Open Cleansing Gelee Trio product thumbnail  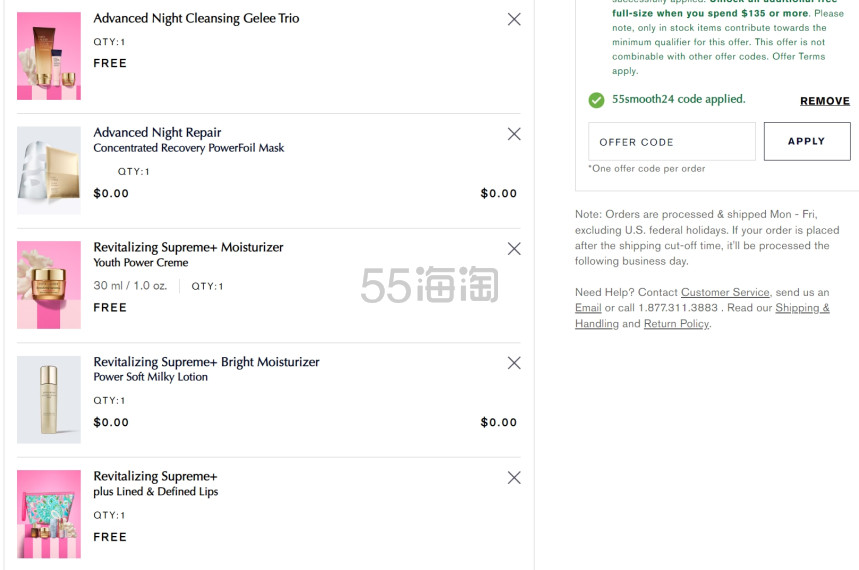click(x=49, y=56)
